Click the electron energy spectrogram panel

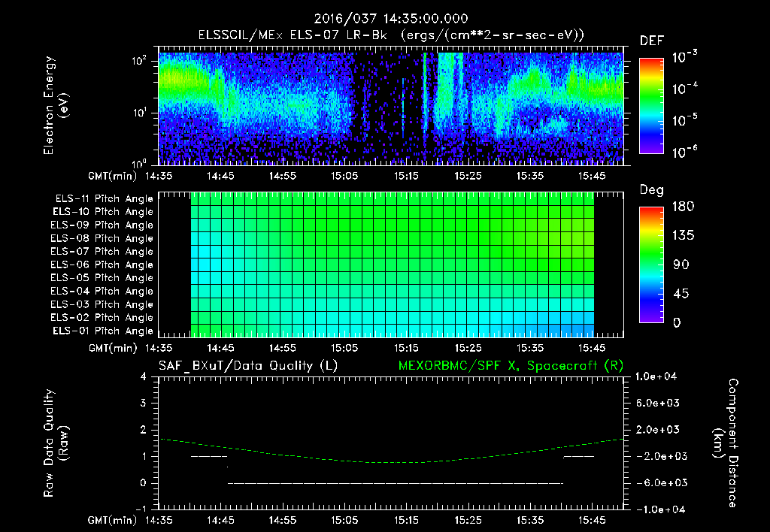coord(391,105)
